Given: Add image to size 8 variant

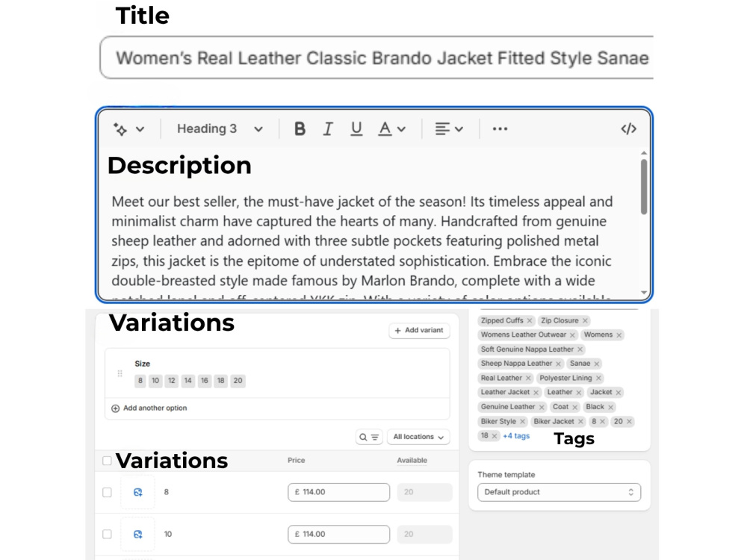Looking at the screenshot, I should pyautogui.click(x=137, y=492).
